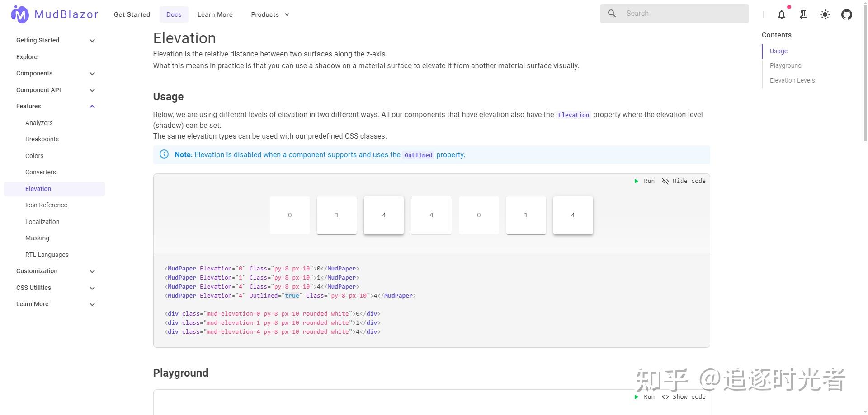Toggle light/dark theme sun icon
Viewport: 868px width, 415px height.
point(825,14)
